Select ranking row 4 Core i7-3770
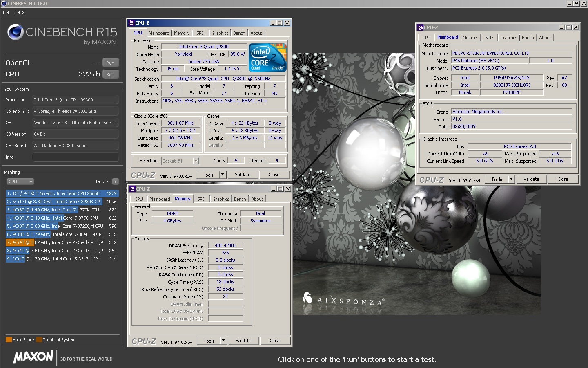 click(x=62, y=218)
